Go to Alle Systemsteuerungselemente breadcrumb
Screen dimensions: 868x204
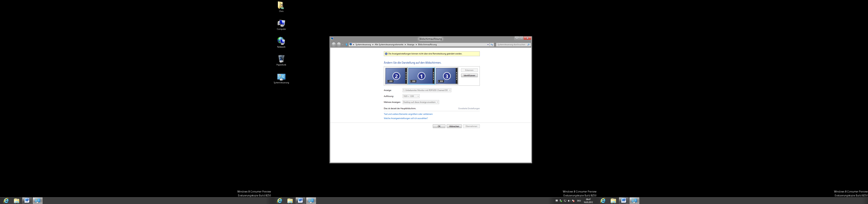click(x=389, y=45)
